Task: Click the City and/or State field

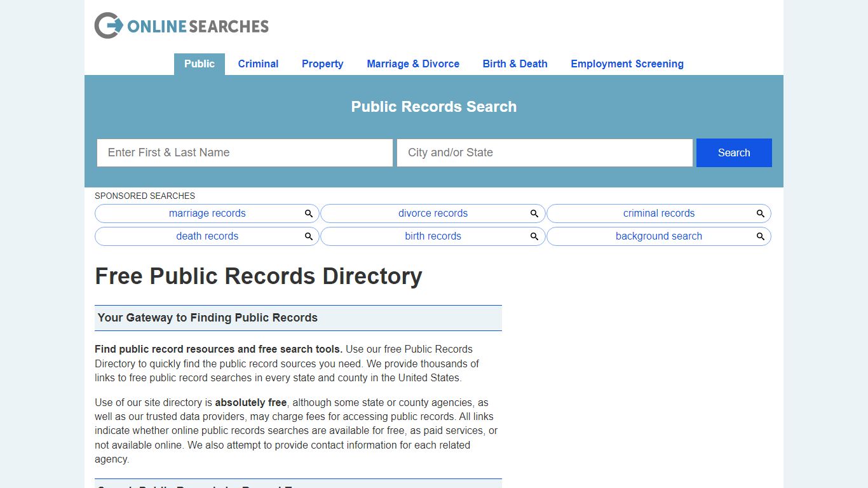Action: pos(545,152)
